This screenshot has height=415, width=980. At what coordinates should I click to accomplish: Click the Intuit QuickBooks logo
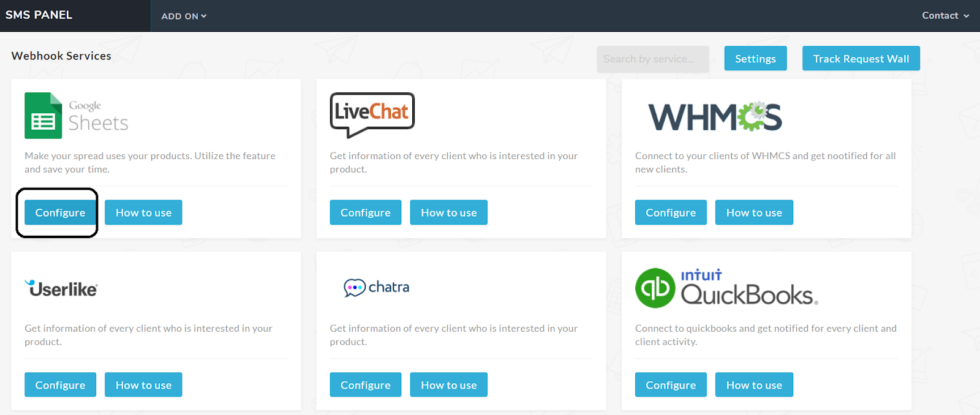tap(726, 288)
